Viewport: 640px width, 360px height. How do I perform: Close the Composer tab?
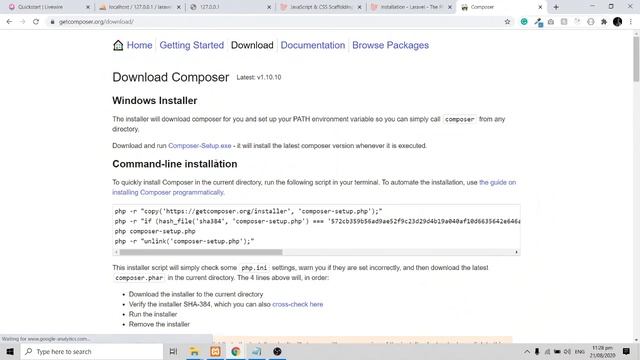pyautogui.click(x=540, y=7)
